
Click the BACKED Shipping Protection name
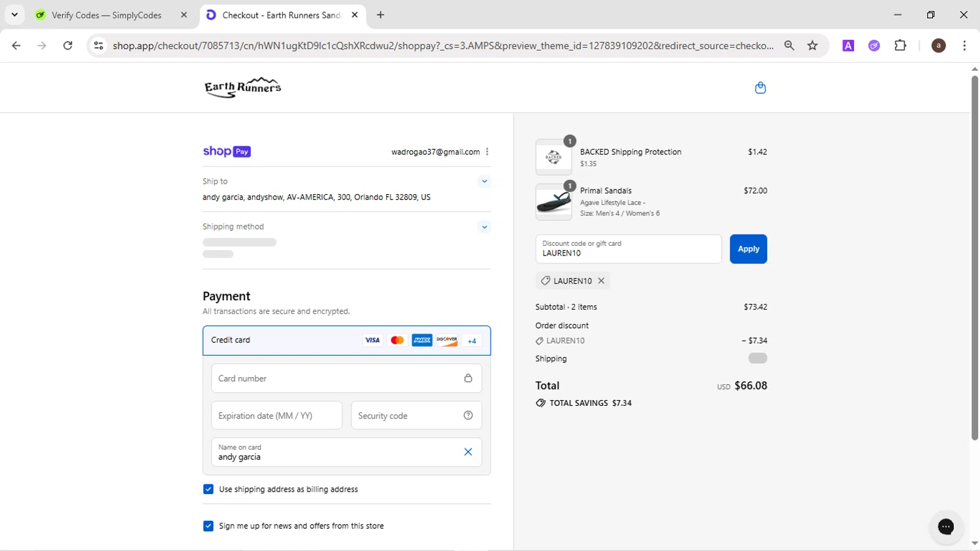coord(630,152)
